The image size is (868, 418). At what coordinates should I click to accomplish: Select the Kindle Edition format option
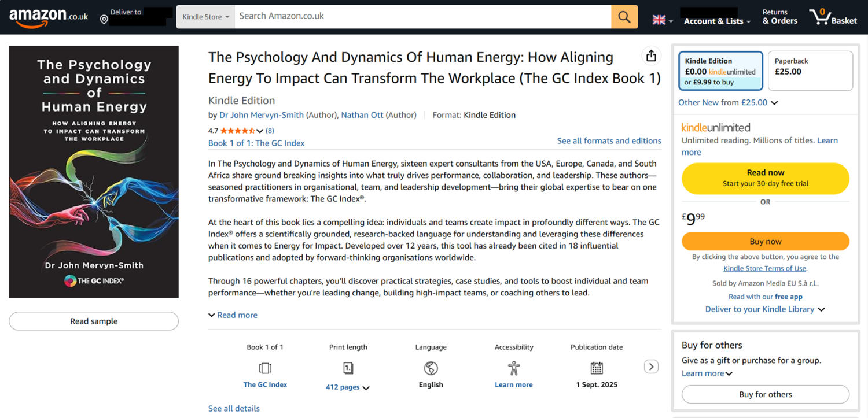[x=720, y=71]
